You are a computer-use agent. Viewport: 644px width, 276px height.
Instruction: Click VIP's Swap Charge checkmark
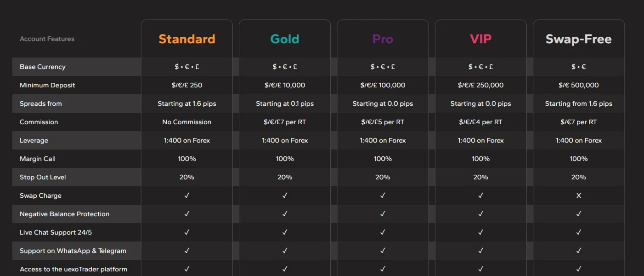click(480, 195)
